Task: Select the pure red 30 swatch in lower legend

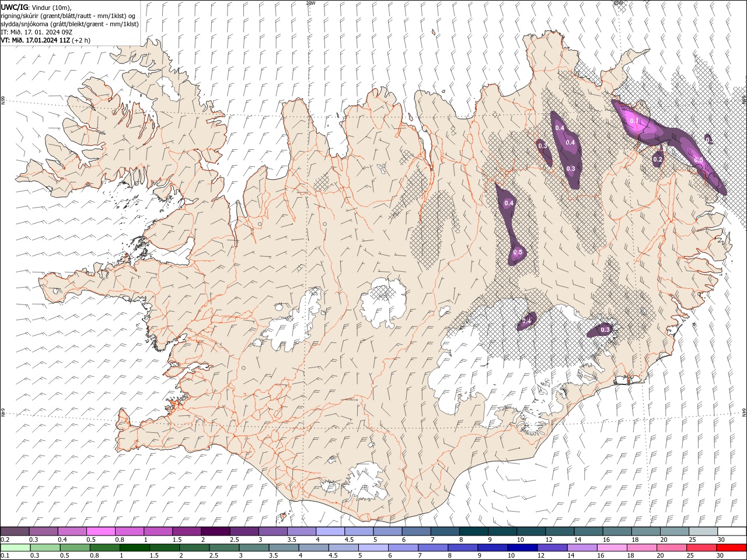Action: 731,548
